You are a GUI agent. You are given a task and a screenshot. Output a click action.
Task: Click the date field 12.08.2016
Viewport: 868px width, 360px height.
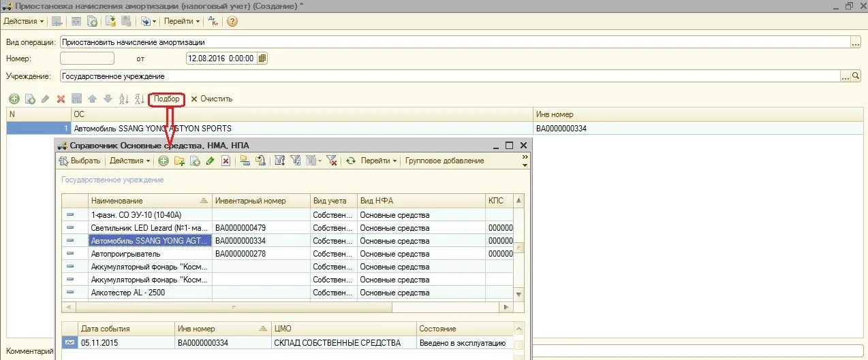(221, 59)
